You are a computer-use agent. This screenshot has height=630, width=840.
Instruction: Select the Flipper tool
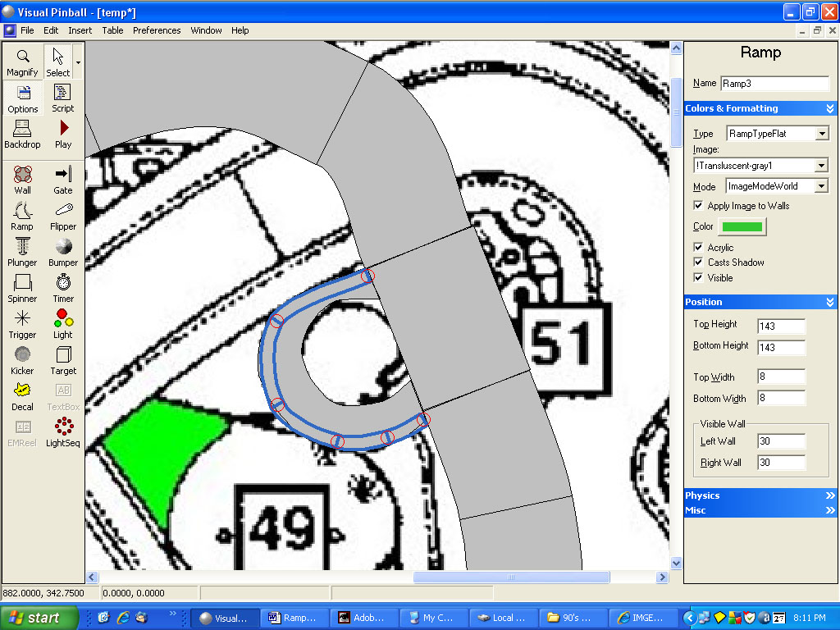click(x=63, y=216)
